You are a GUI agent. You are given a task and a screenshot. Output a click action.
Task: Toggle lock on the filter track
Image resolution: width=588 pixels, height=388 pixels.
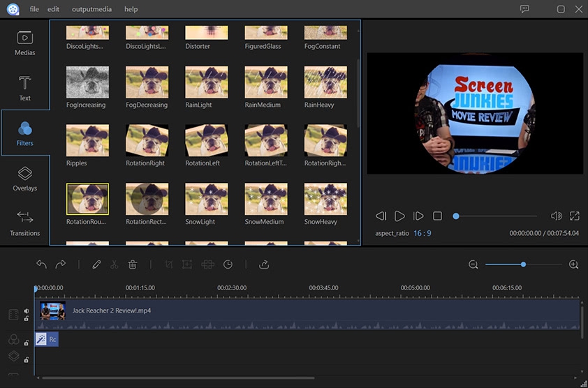27,343
